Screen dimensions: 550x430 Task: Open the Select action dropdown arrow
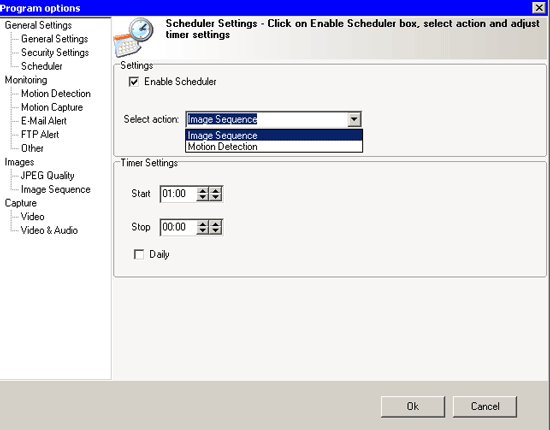click(x=354, y=120)
